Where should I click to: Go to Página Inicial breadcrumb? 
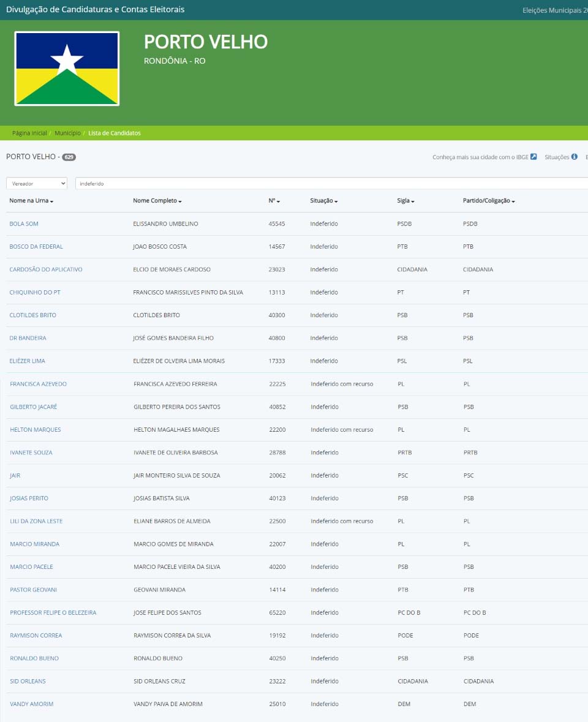pyautogui.click(x=29, y=133)
